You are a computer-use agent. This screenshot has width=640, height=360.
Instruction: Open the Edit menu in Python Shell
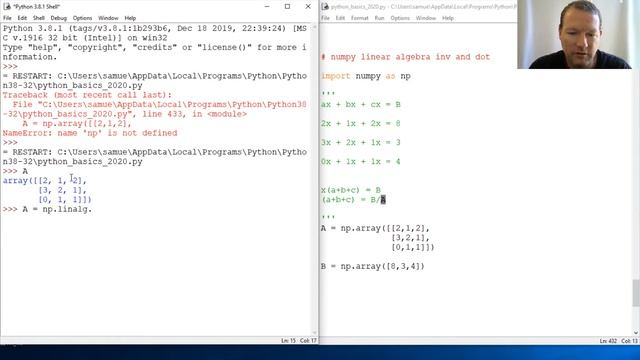[x=22, y=18]
